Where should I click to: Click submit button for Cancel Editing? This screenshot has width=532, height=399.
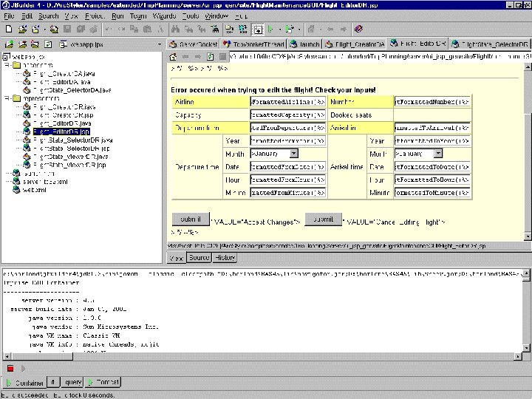(322, 219)
